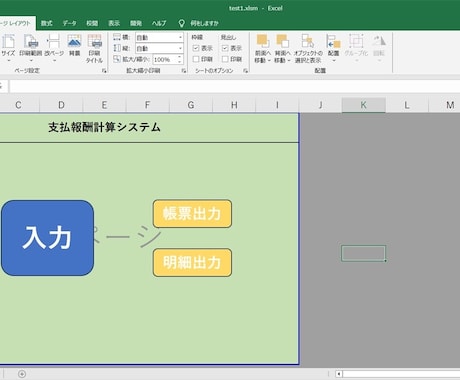Toggle 枠線 表示 gridlines view checkbox
Image resolution: width=460 pixels, height=380 pixels.
pos(196,48)
